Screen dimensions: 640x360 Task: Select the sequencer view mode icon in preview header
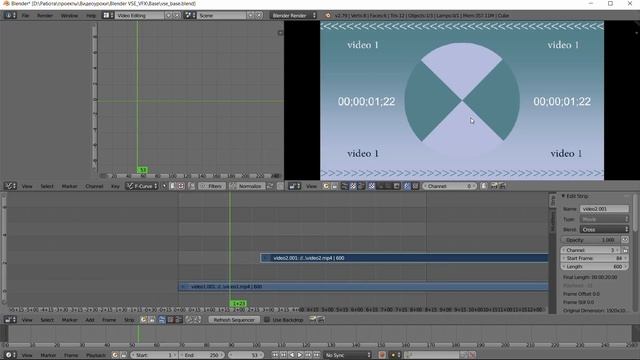coord(344,186)
